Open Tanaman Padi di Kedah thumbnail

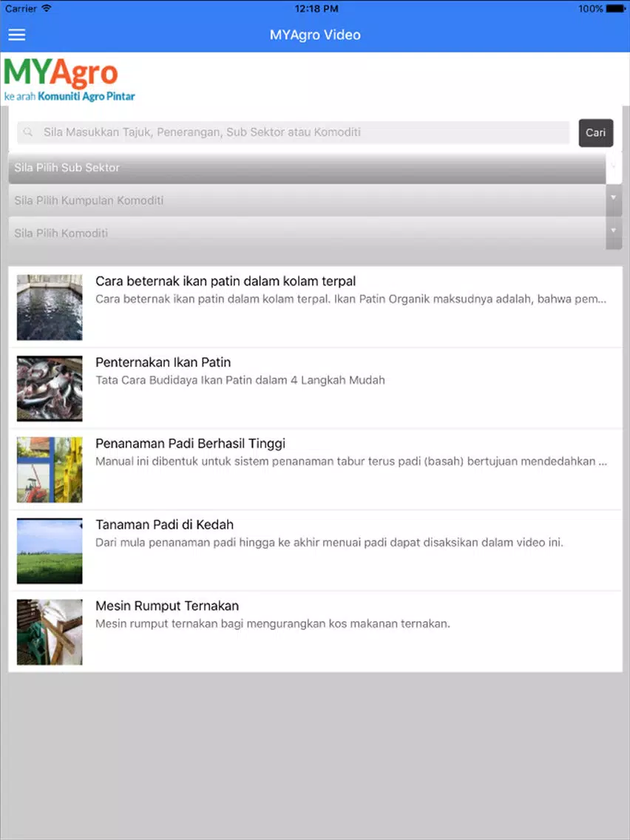50,551
